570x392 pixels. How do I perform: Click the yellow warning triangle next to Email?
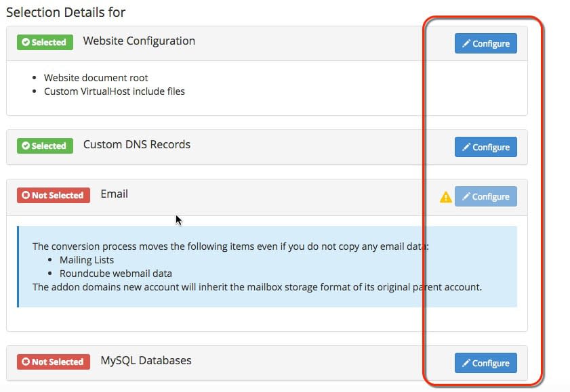tap(446, 196)
